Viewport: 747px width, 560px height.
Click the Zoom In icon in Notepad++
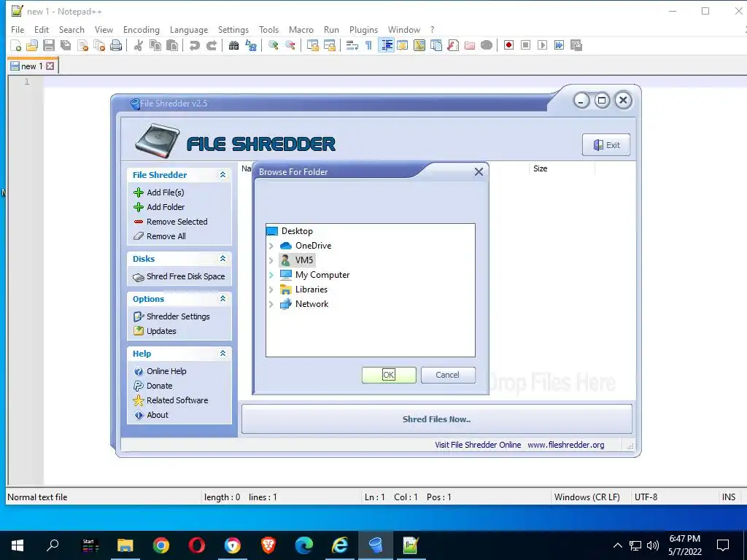tap(273, 45)
